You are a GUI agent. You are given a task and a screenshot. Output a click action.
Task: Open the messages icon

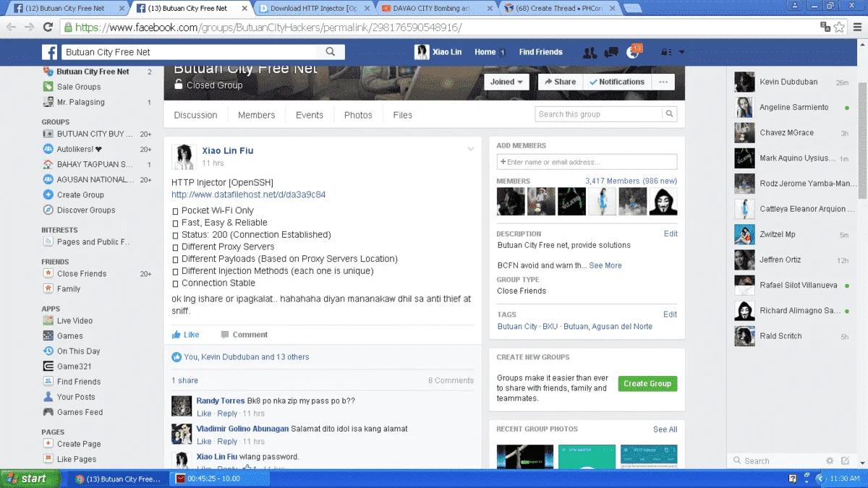611,52
